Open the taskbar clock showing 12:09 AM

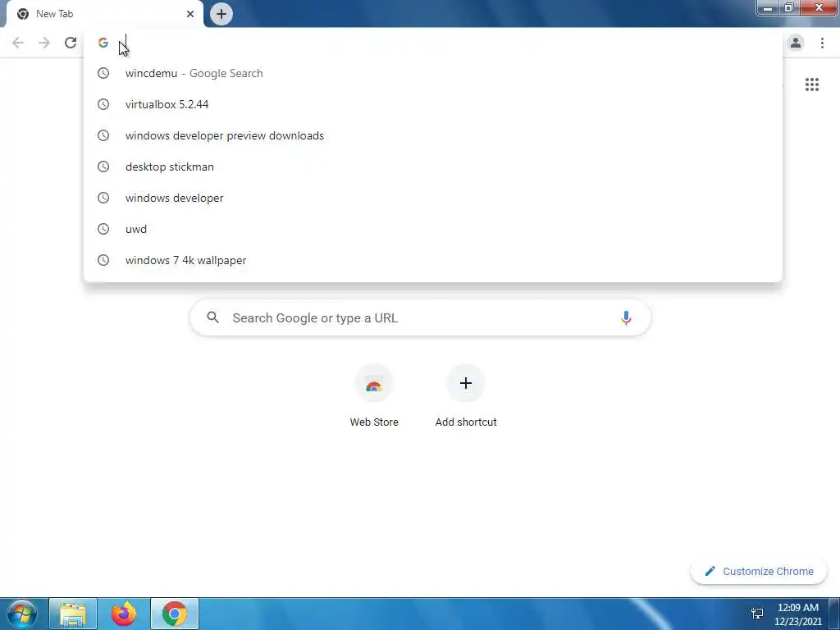point(797,614)
